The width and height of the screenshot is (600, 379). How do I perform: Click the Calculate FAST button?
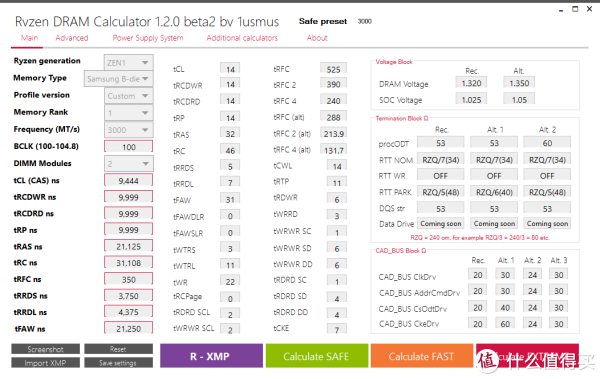click(x=422, y=356)
